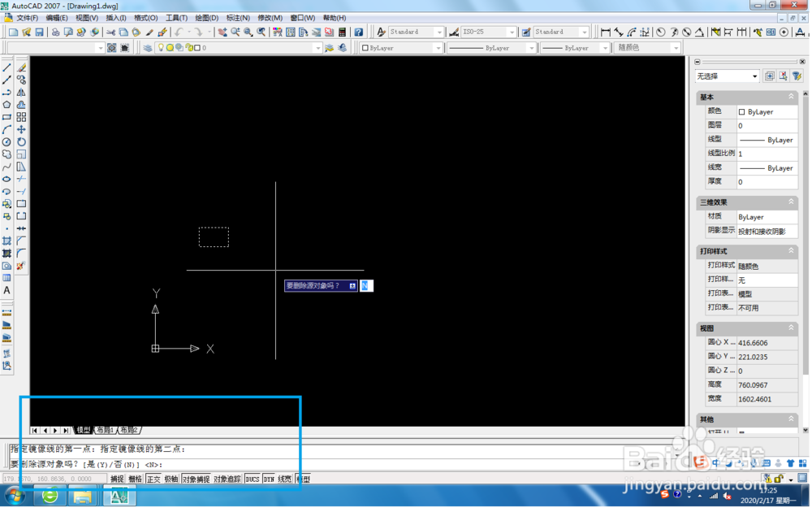Viewport: 812px width, 512px height.
Task: Toggle 捕捉 snap mode in status bar
Action: (118, 479)
